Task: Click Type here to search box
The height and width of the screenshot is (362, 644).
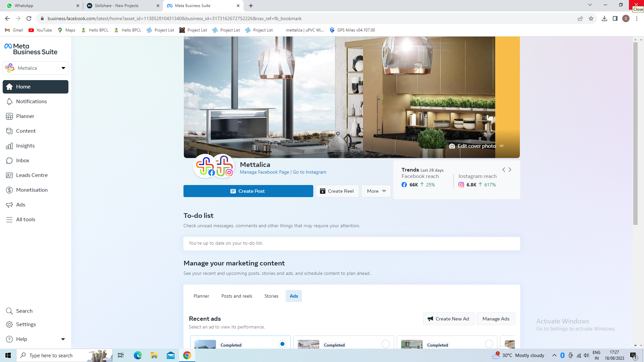Action: click(64, 355)
